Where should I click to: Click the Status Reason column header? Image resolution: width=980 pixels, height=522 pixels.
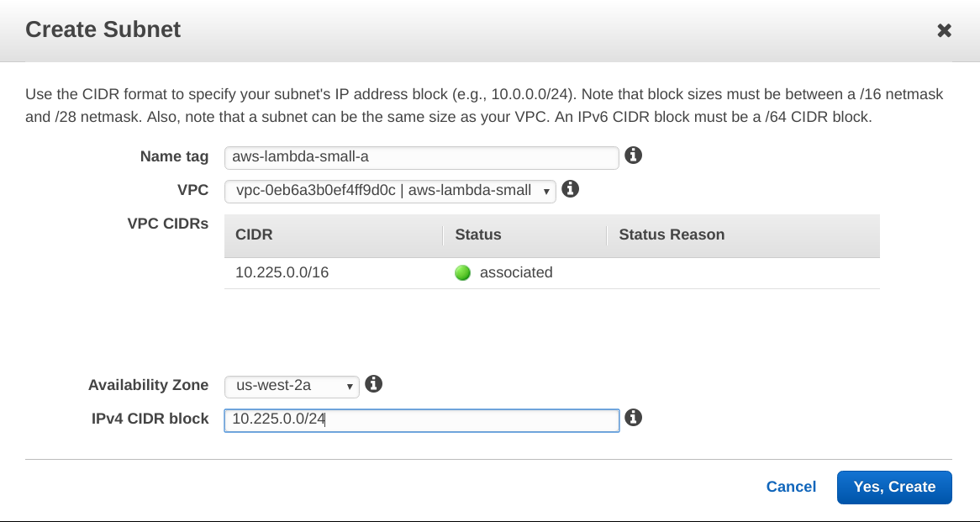coord(672,235)
